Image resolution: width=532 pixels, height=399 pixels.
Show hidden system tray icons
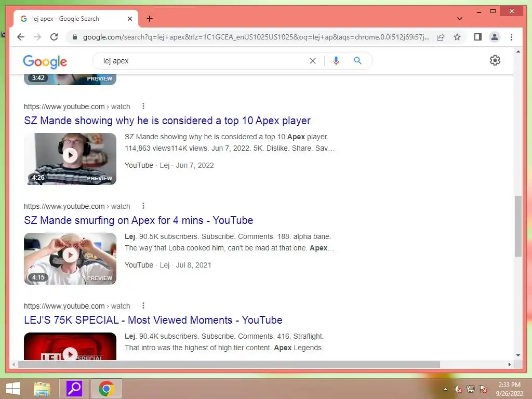point(445,389)
